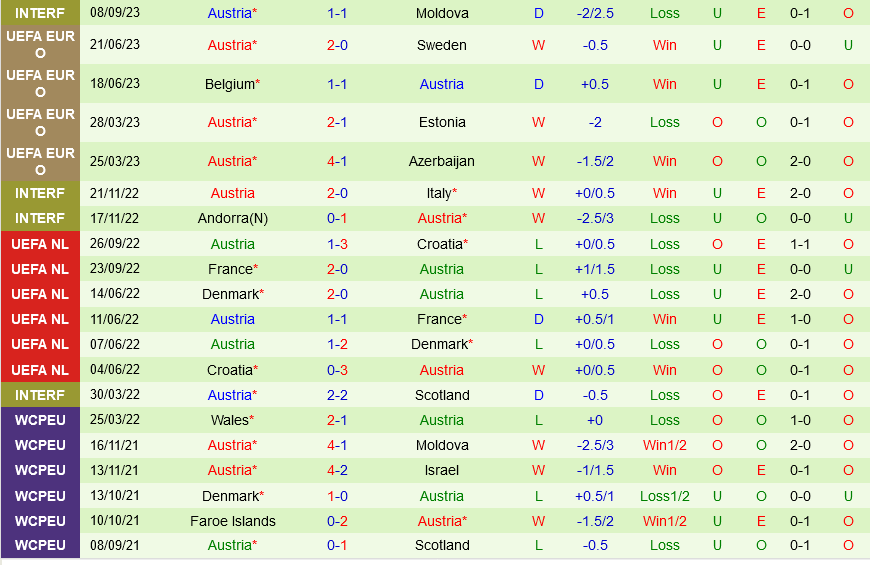Click the France team in 23/09/22 row
Viewport: 870px width, 565px height.
tap(229, 269)
